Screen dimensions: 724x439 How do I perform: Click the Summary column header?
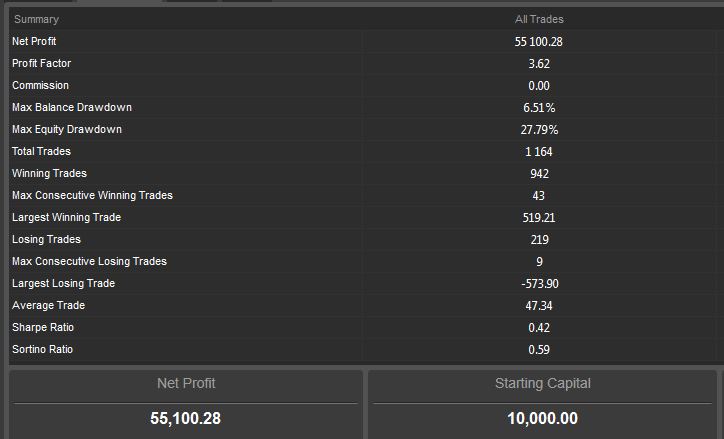point(36,19)
